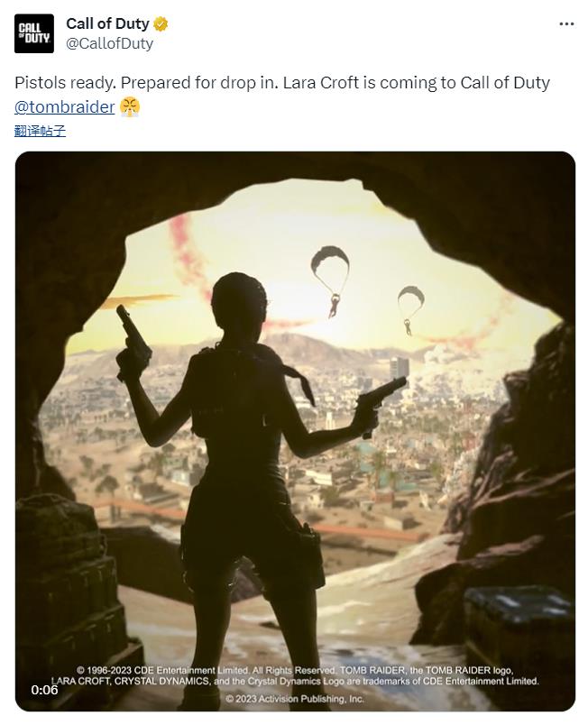Open the three-dot more options menu
Viewport: 588px width, 725px height.
(x=566, y=24)
